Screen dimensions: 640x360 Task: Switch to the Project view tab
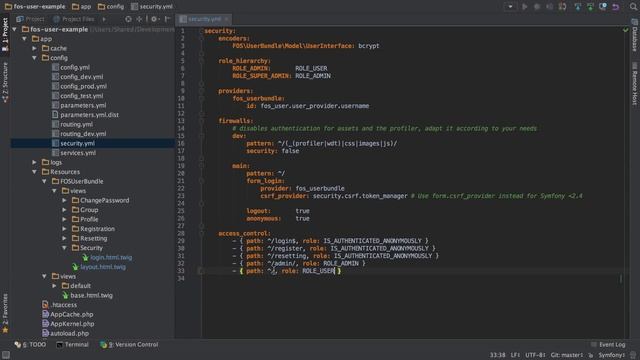pyautogui.click(x=30, y=19)
